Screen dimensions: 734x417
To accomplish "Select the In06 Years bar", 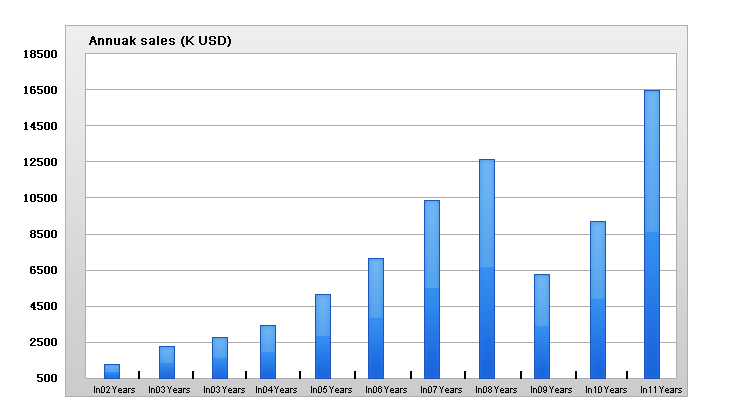I will pos(376,317).
